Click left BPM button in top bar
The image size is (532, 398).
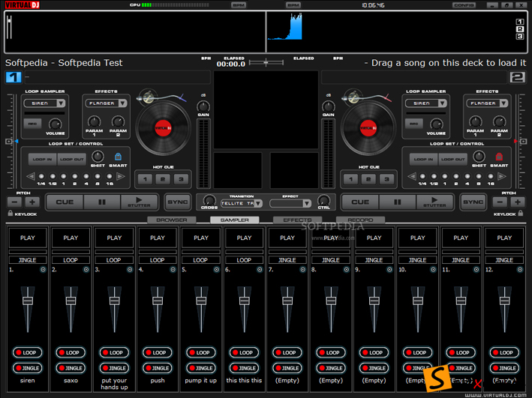click(239, 5)
